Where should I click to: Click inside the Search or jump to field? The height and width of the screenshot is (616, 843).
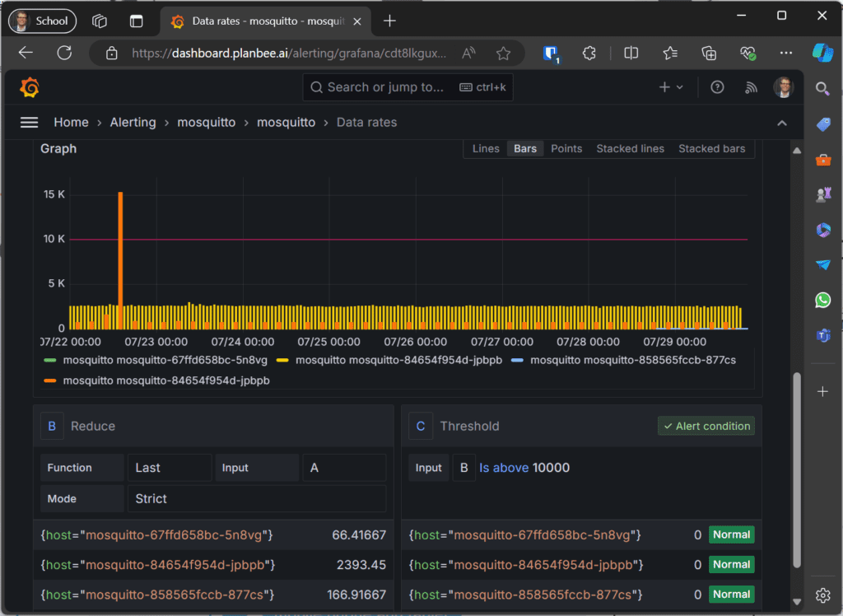click(395, 86)
